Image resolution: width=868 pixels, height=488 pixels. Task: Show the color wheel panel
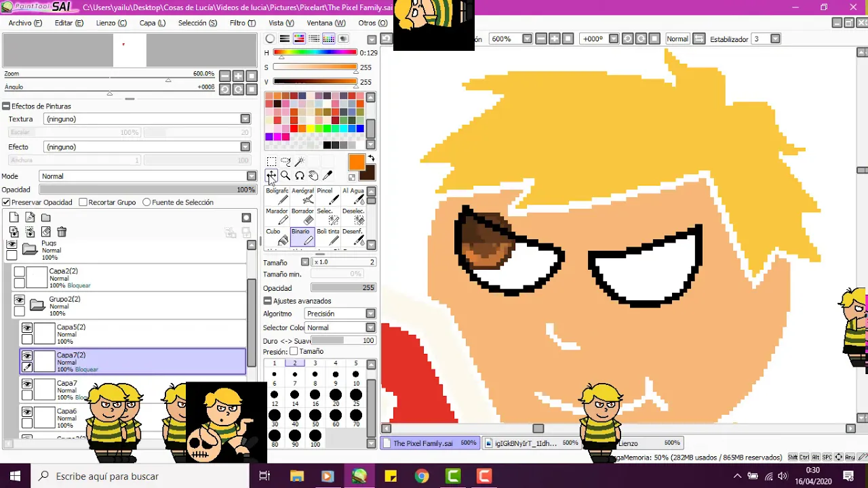pos(270,39)
